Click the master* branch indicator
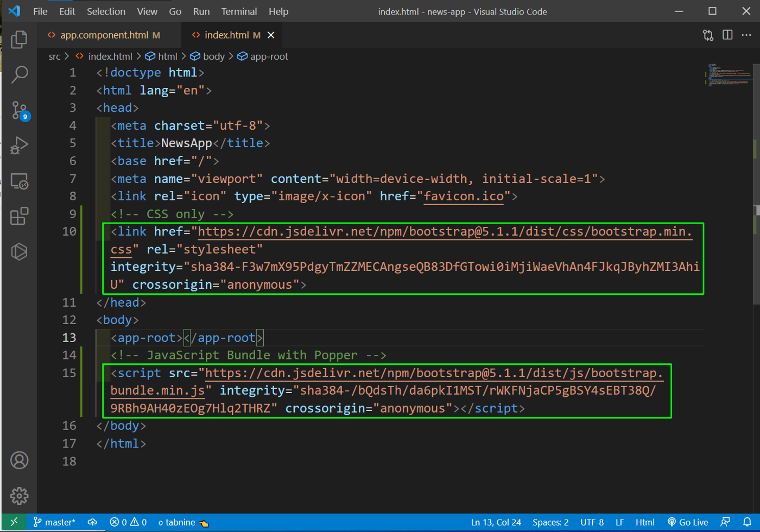 pos(54,522)
